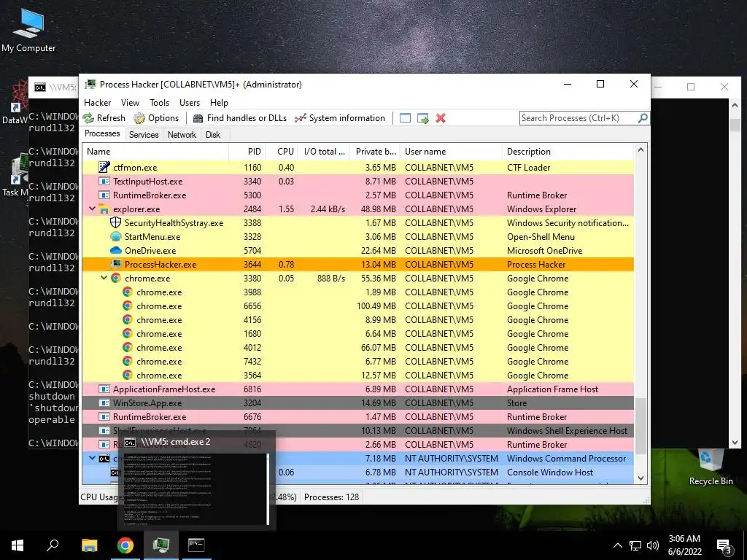Click the find window toolbar icon
The height and width of the screenshot is (560, 747).
pos(405,118)
